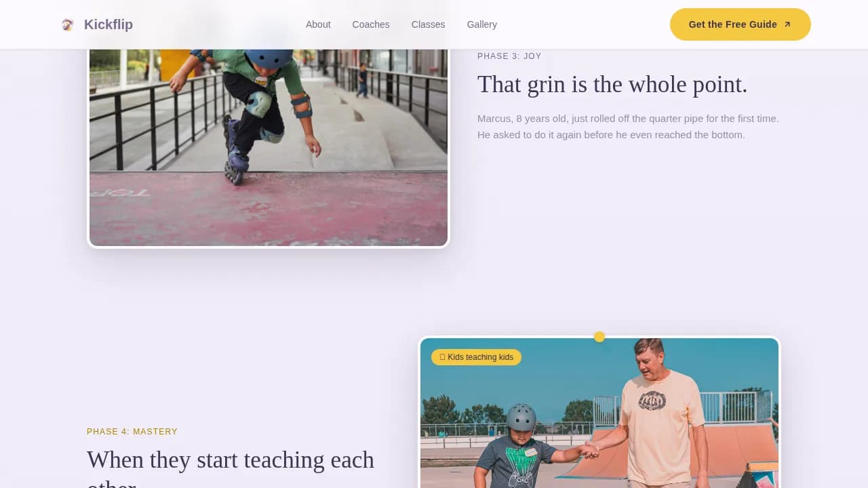Open the About navigation link
The height and width of the screenshot is (488, 868).
[x=318, y=24]
